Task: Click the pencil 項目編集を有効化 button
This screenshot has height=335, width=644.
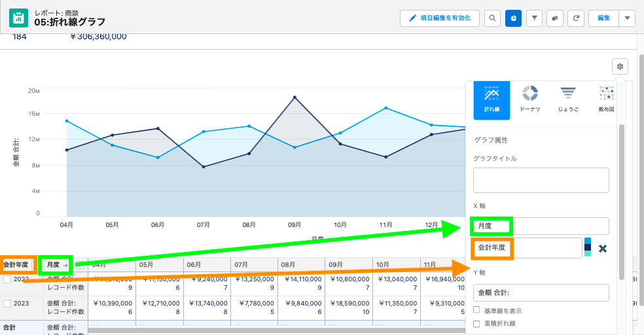Action: pyautogui.click(x=439, y=18)
